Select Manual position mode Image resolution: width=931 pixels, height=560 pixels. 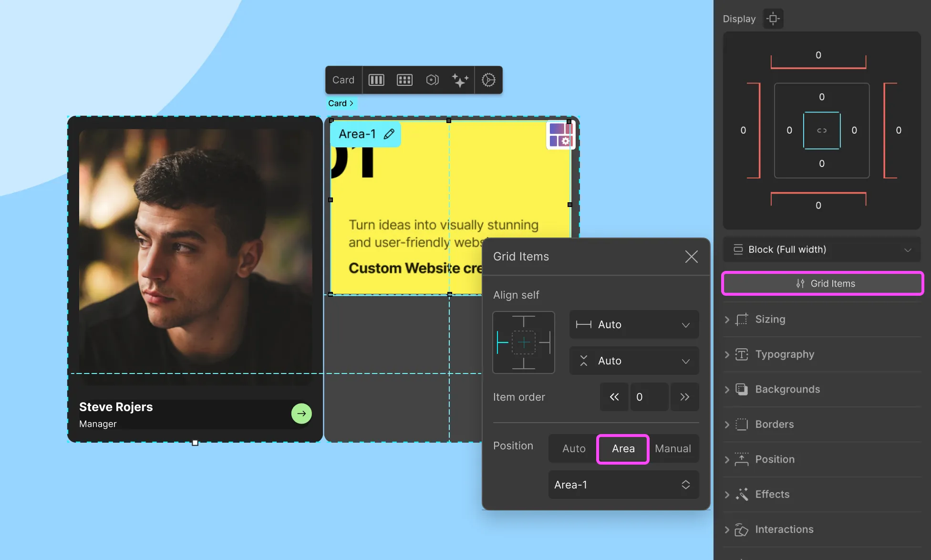673,448
